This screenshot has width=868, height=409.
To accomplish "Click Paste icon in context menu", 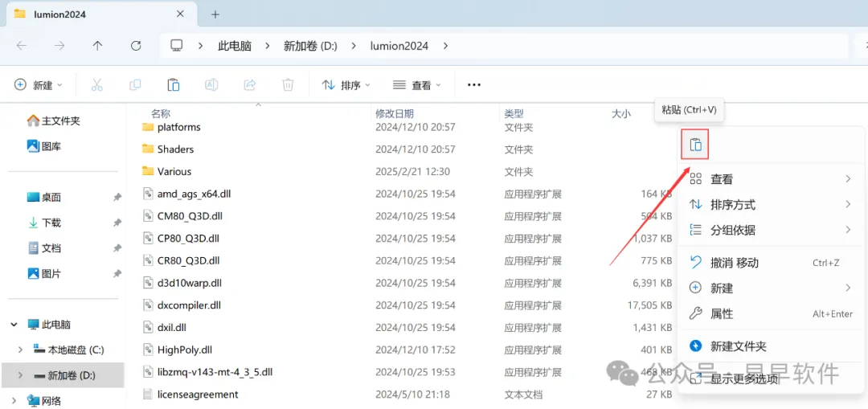I will click(x=695, y=145).
